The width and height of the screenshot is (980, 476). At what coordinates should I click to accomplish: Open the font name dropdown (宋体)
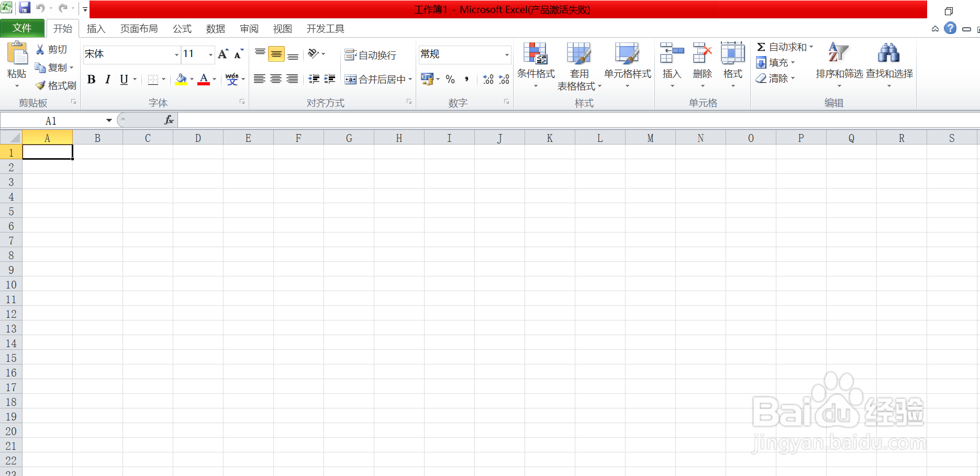pyautogui.click(x=176, y=54)
